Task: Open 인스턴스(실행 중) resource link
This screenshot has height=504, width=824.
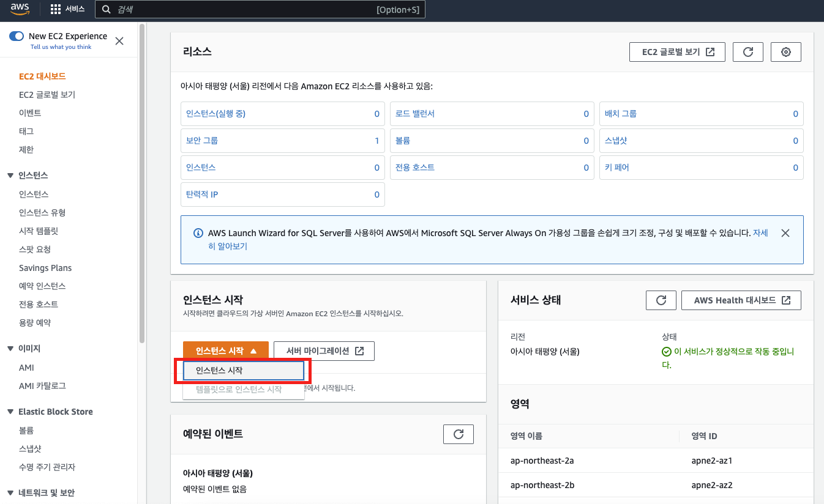Action: click(215, 114)
